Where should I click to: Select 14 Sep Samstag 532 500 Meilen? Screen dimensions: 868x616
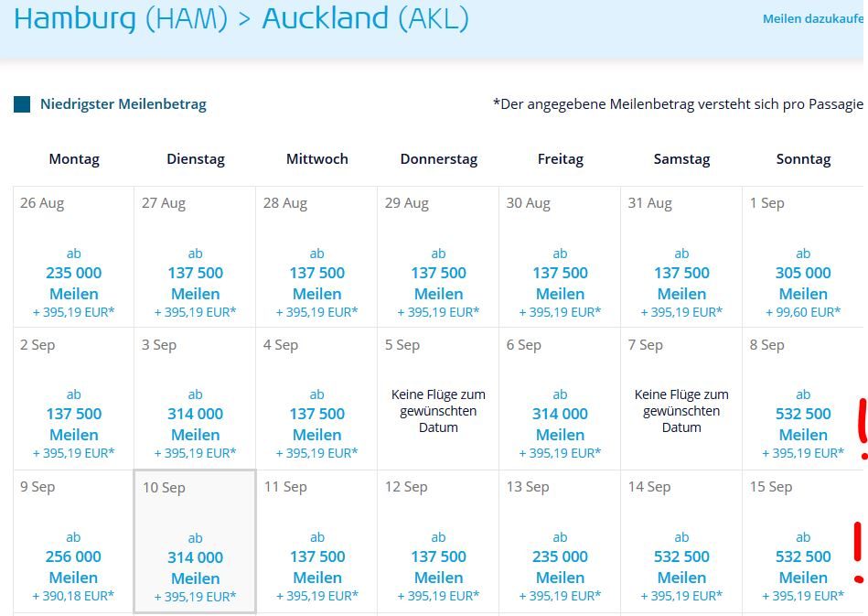tap(681, 541)
